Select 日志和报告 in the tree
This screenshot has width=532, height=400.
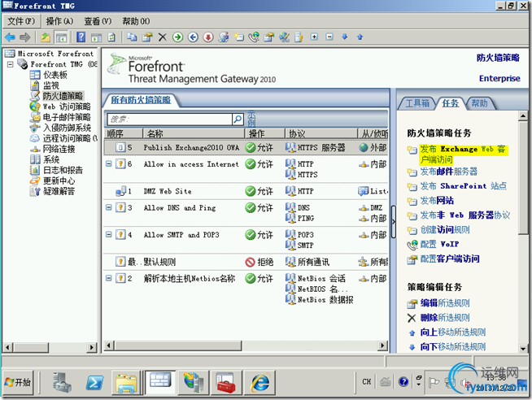tap(63, 170)
